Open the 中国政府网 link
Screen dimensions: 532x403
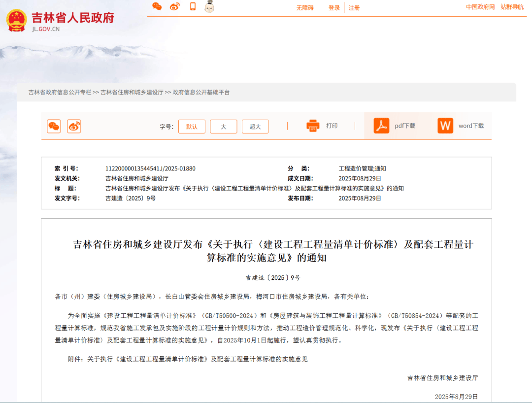pos(480,7)
